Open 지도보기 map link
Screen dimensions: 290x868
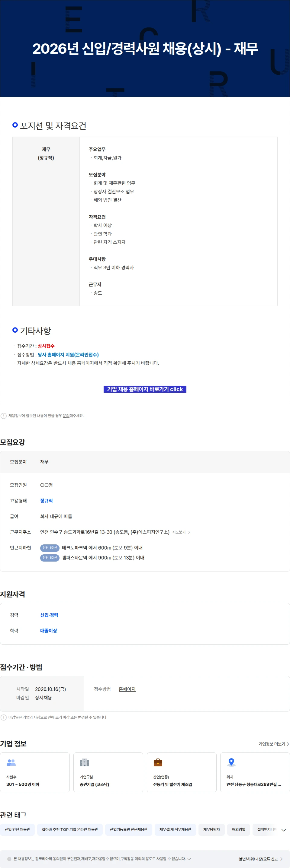pos(179,532)
